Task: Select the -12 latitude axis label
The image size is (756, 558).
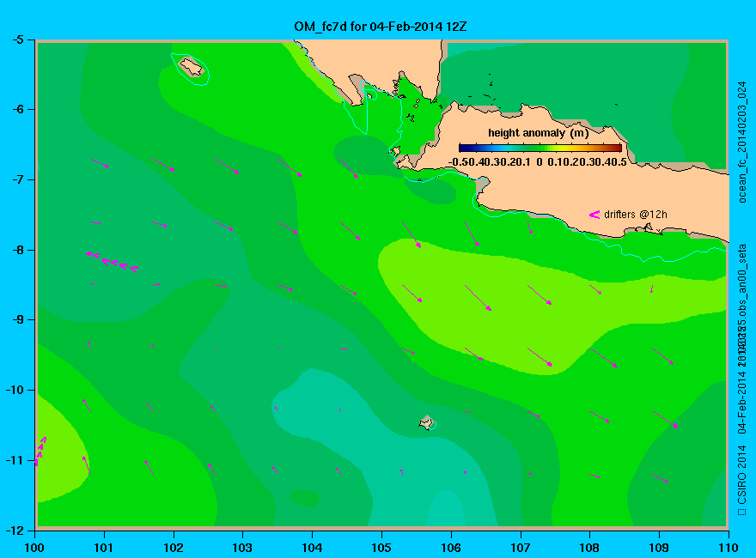Action: coord(15,530)
